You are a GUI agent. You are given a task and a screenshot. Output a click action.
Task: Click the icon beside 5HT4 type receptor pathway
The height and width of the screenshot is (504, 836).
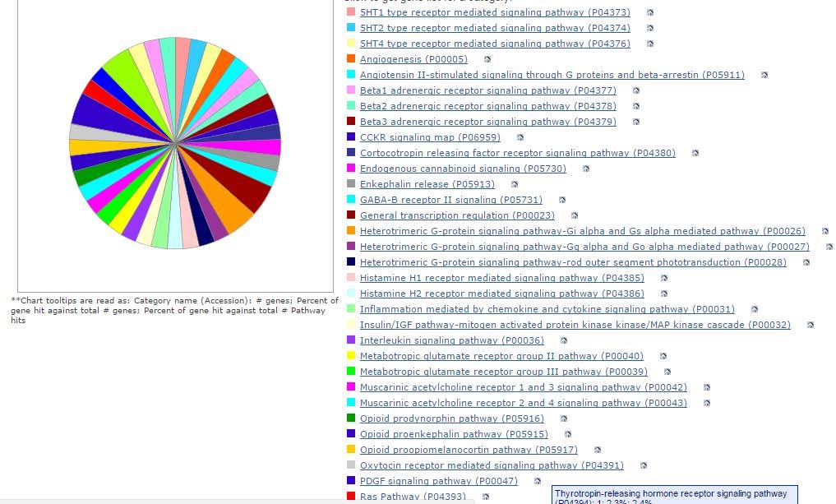pyautogui.click(x=650, y=44)
